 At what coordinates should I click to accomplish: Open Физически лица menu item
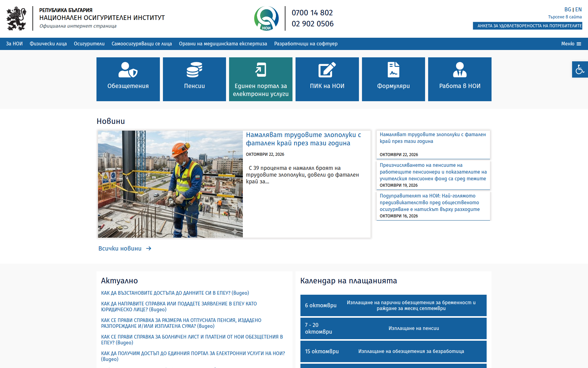pos(48,44)
